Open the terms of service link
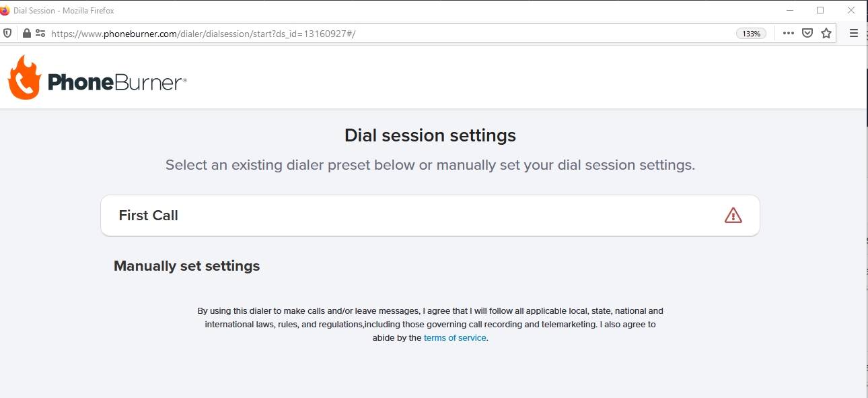 [x=455, y=338]
